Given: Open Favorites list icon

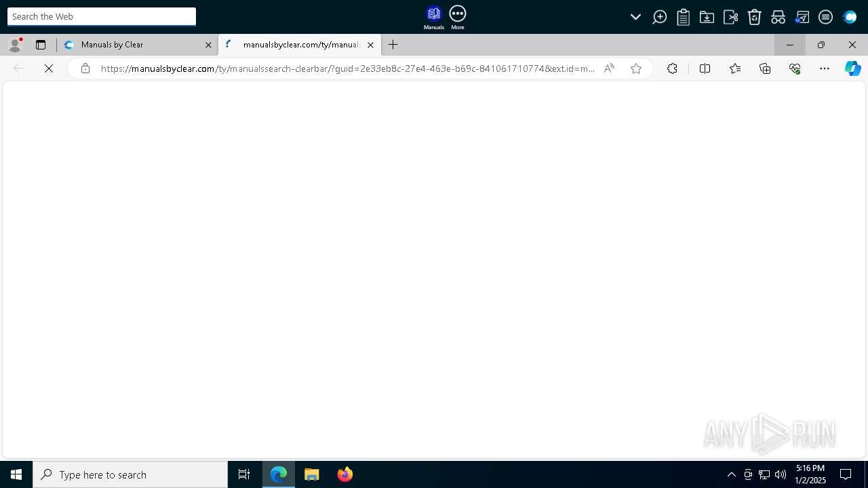Looking at the screenshot, I should (735, 68).
